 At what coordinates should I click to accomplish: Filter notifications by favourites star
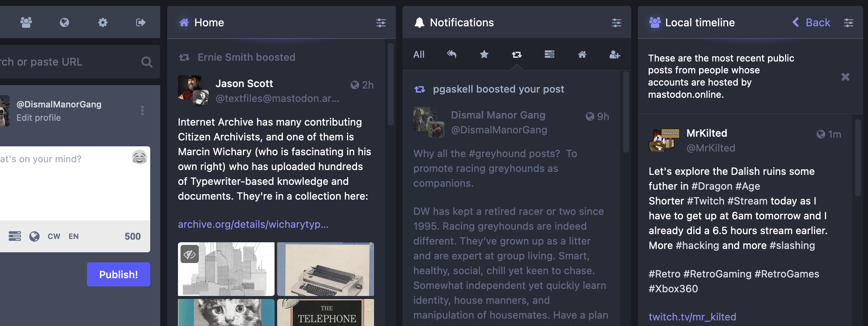tap(484, 55)
